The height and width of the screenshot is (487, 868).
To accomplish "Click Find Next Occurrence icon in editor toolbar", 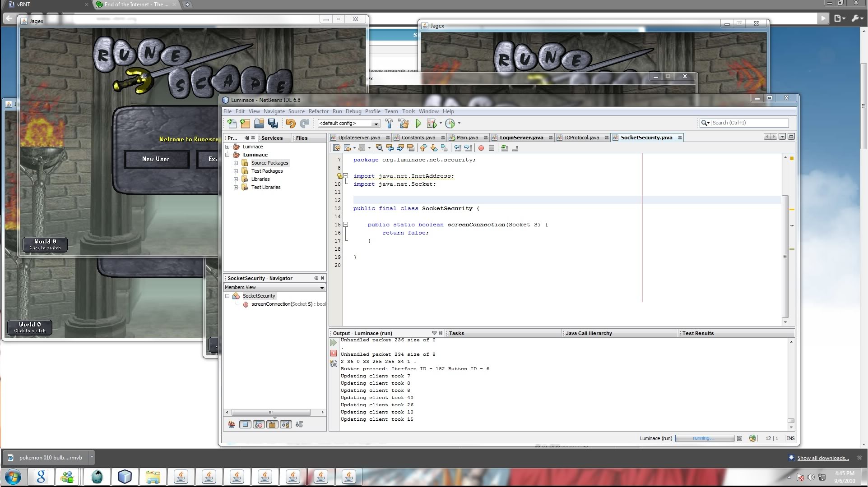I will click(400, 148).
